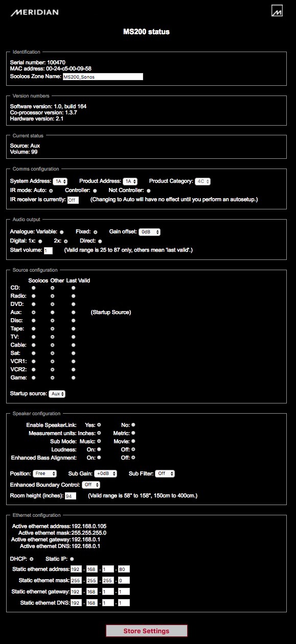
Task: Set VCR2 source to Other
Action: click(x=53, y=369)
